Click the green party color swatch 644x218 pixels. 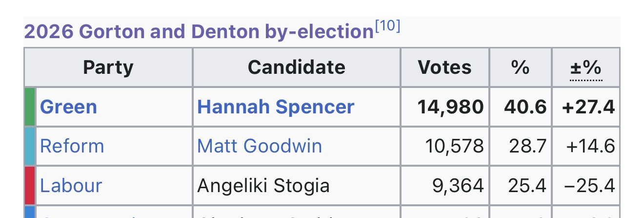tap(30, 107)
